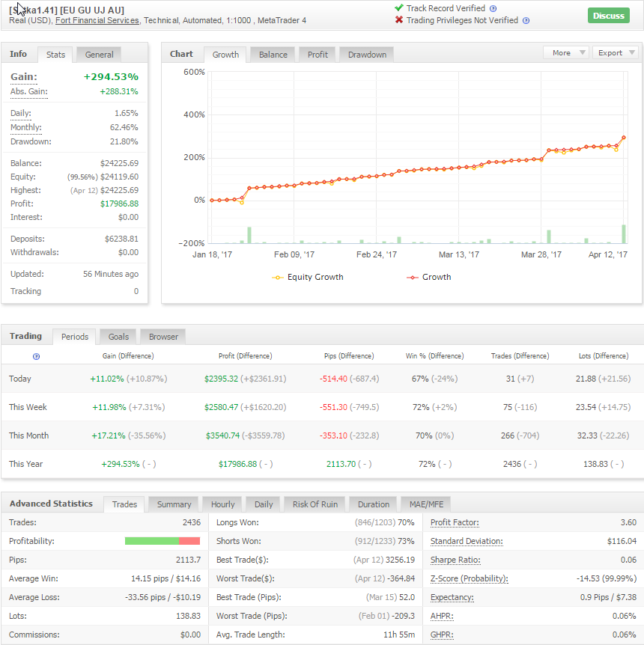
Task: Click the Trading Privileges Not Verified help icon
Action: pyautogui.click(x=526, y=20)
